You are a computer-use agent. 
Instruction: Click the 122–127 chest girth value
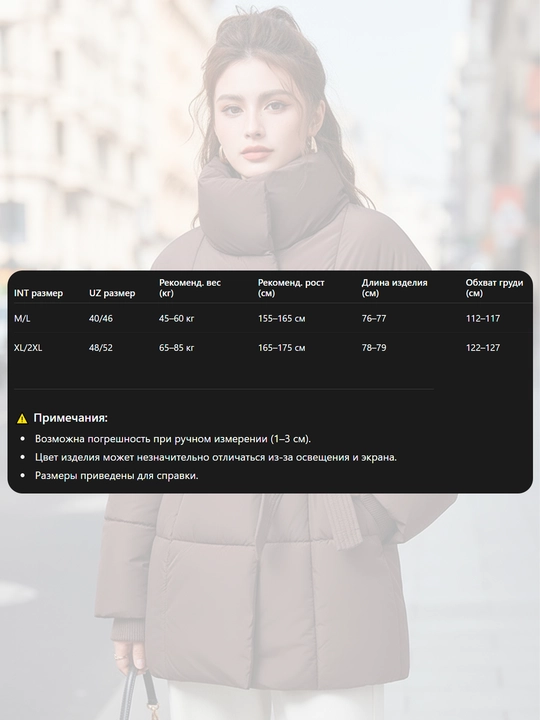tap(483, 348)
